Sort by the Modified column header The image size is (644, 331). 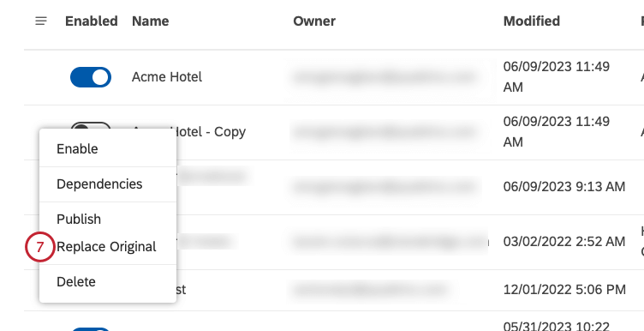coord(532,21)
